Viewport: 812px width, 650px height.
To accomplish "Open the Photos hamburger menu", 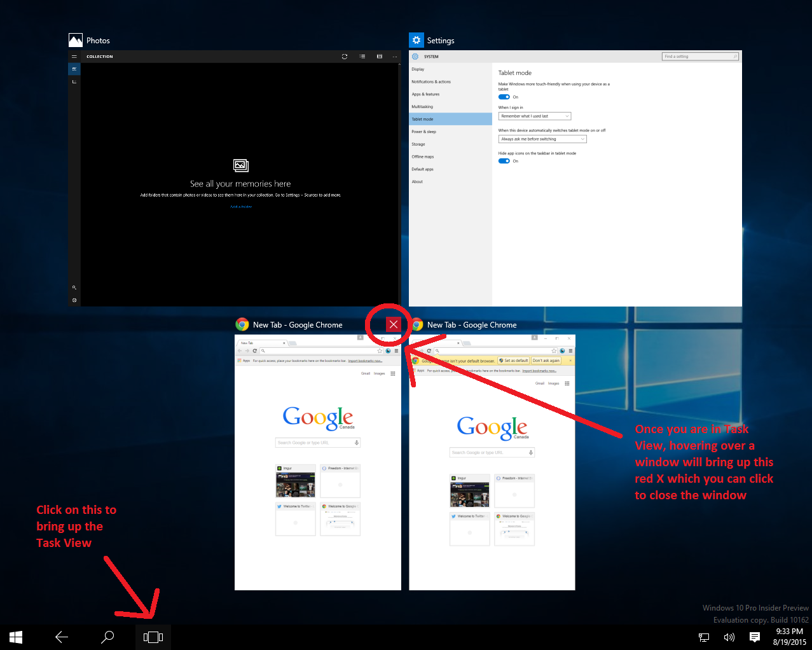I will pos(74,57).
